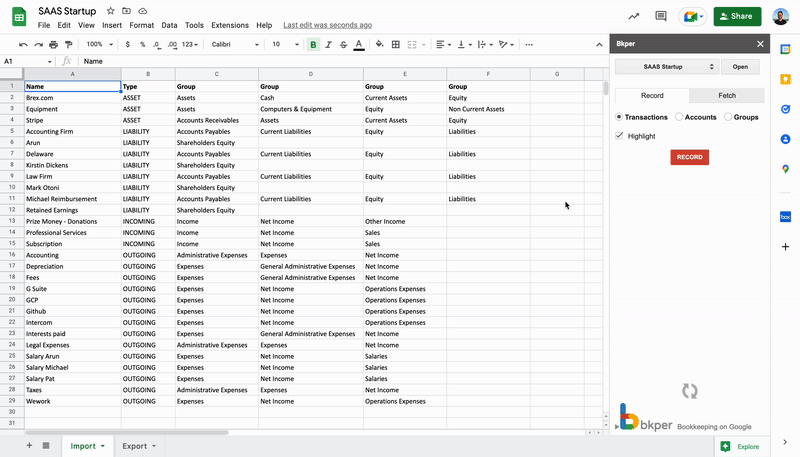This screenshot has height=457, width=800.
Task: Get add-ons with plus icon
Action: 785,247
